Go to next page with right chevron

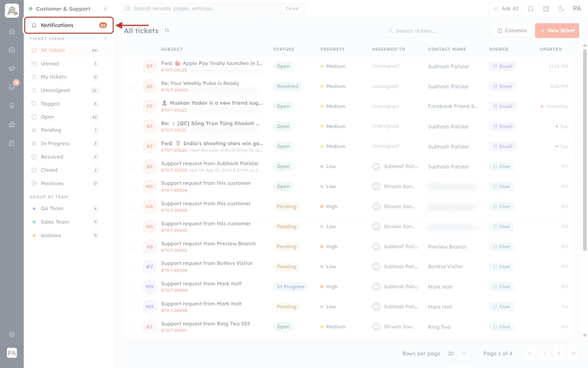click(559, 353)
